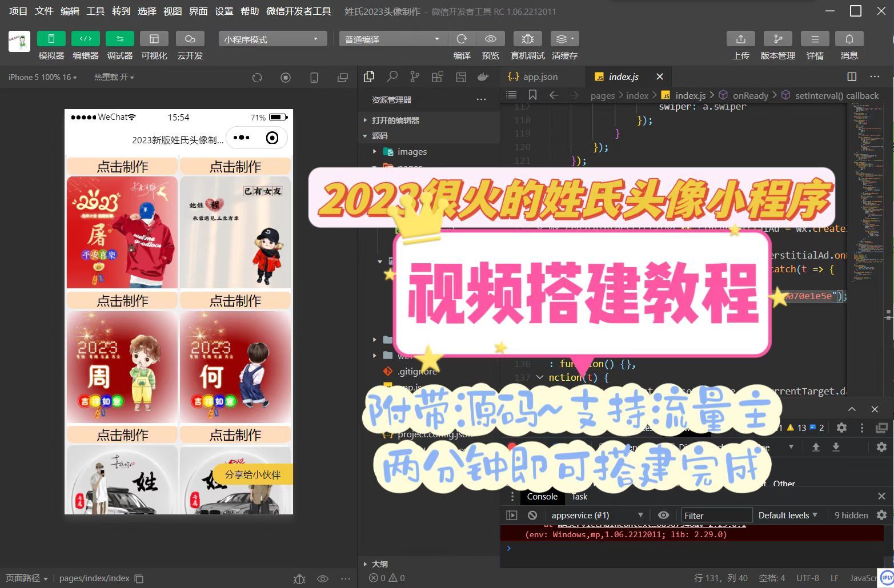This screenshot has height=588, width=894.
Task: Open 云开发 cloud development
Action: point(190,39)
